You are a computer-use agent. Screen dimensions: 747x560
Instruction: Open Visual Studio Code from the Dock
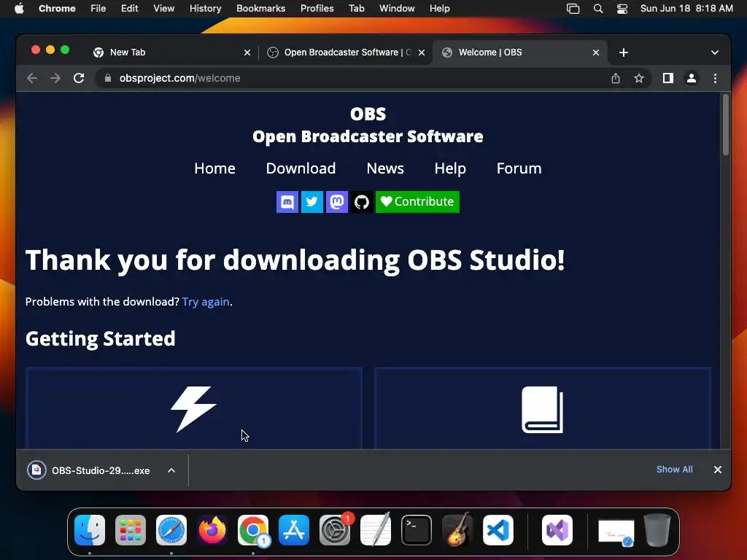coord(498,530)
